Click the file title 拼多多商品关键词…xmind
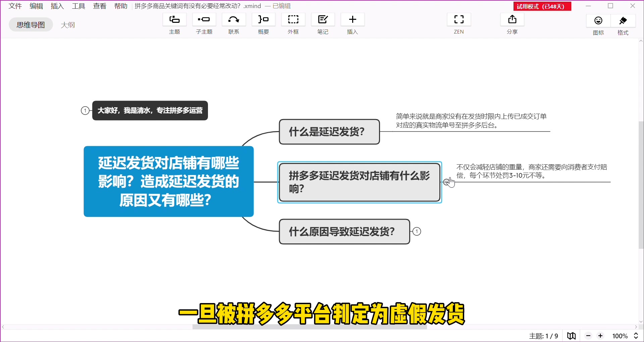This screenshot has height=342, width=644. click(x=198, y=6)
